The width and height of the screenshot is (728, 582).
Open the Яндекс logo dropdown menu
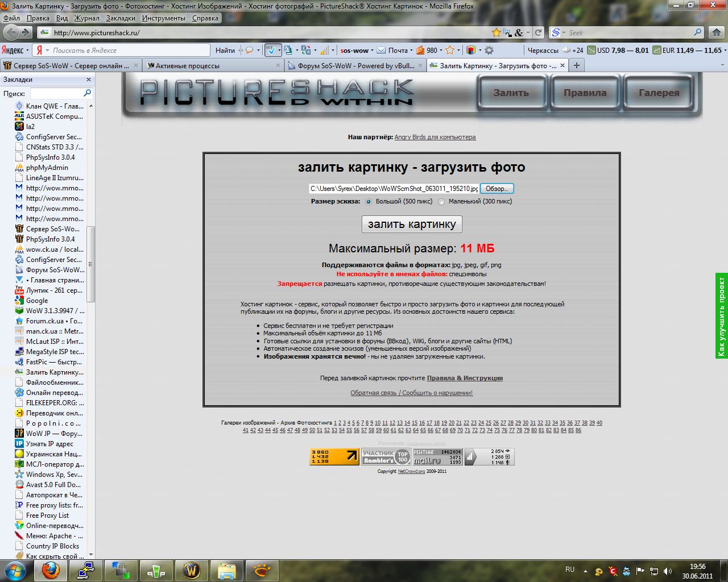[15, 50]
